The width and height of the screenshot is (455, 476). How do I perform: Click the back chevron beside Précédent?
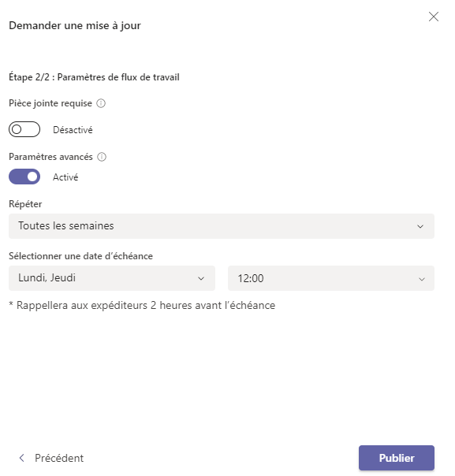coord(21,458)
